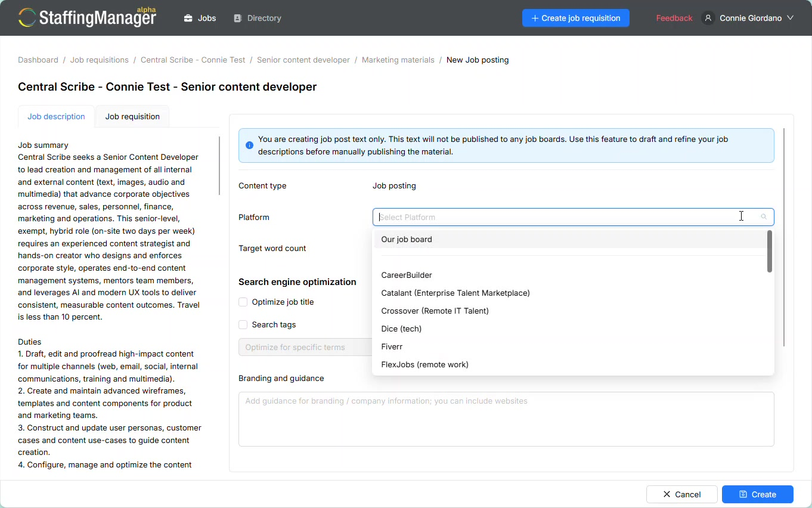Select 'Our job board' platform option

point(569,240)
